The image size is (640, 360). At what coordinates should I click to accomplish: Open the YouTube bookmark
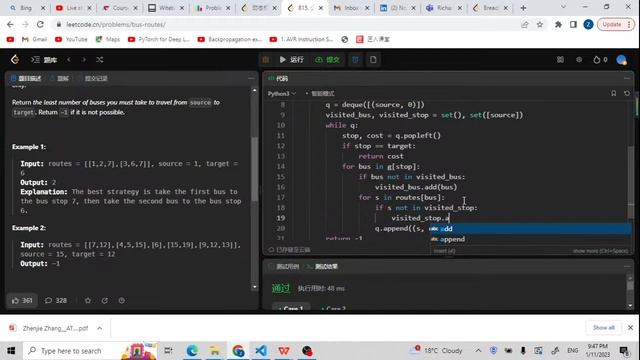[x=71, y=39]
